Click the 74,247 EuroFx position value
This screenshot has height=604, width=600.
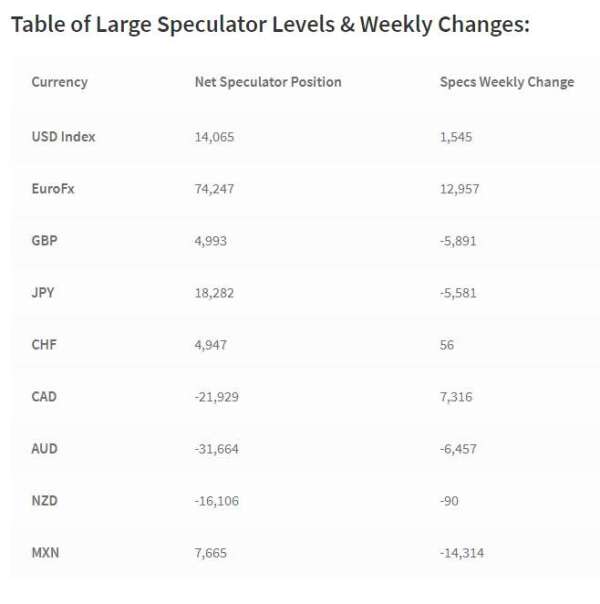[214, 189]
